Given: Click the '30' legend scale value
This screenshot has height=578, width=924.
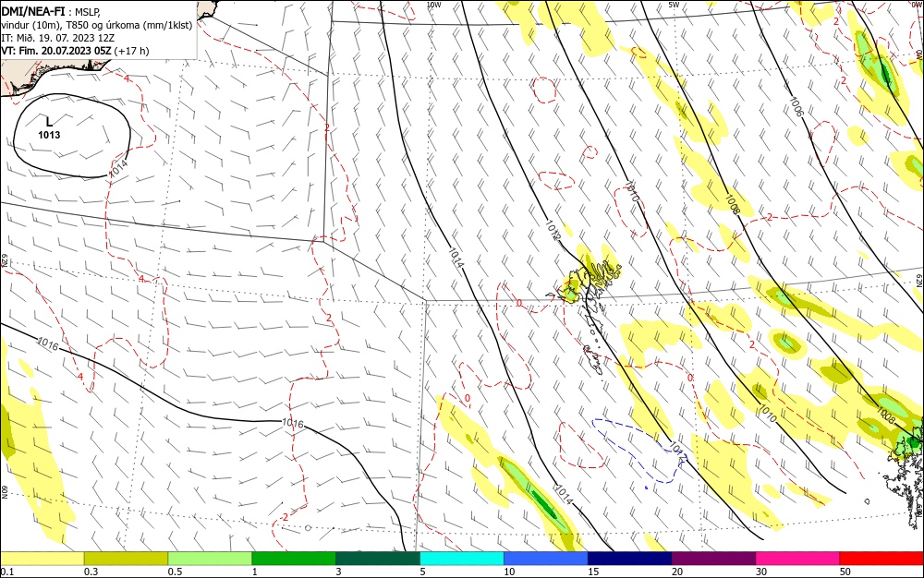Looking at the screenshot, I should [761, 572].
